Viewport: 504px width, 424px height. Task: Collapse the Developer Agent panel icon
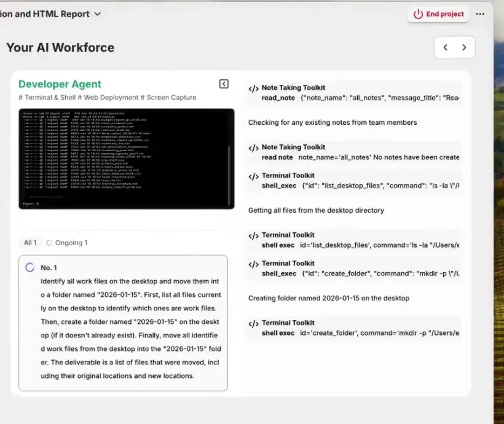(224, 84)
